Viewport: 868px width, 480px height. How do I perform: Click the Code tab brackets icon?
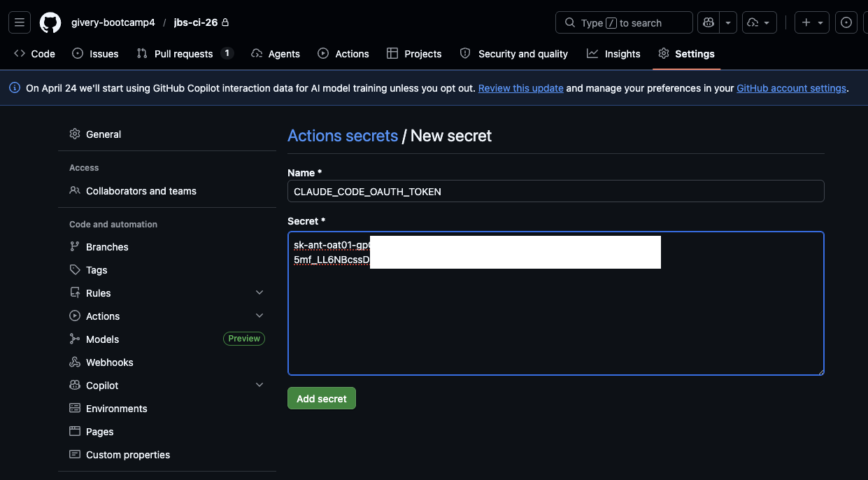coord(20,53)
